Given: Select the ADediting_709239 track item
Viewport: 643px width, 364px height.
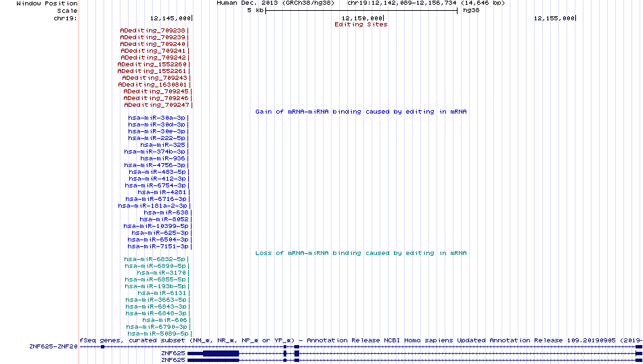Looking at the screenshot, I should tap(152, 37).
